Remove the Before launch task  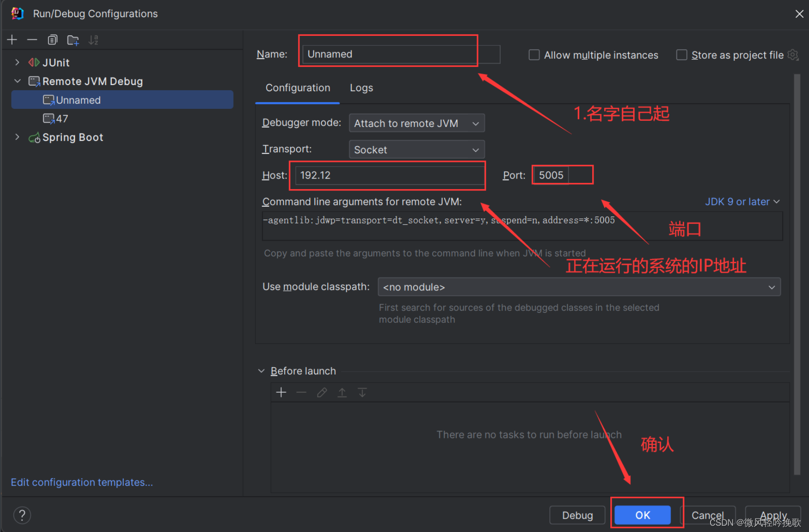301,393
